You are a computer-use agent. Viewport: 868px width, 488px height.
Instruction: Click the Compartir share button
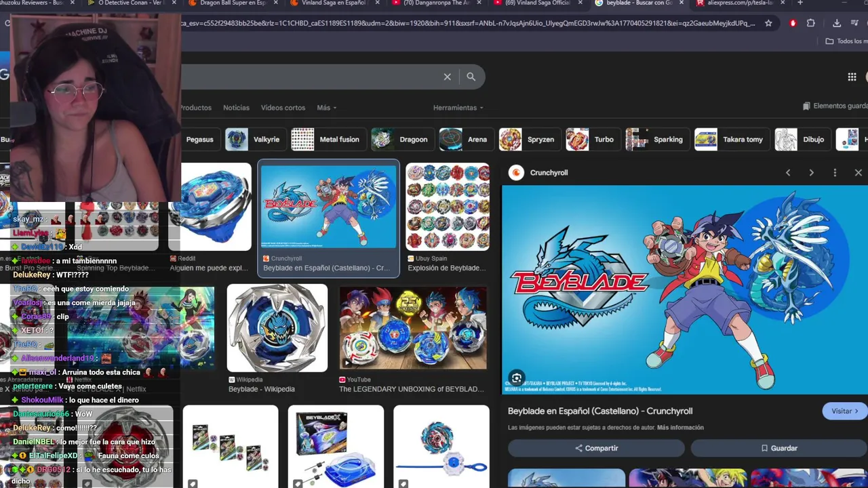[596, 448]
